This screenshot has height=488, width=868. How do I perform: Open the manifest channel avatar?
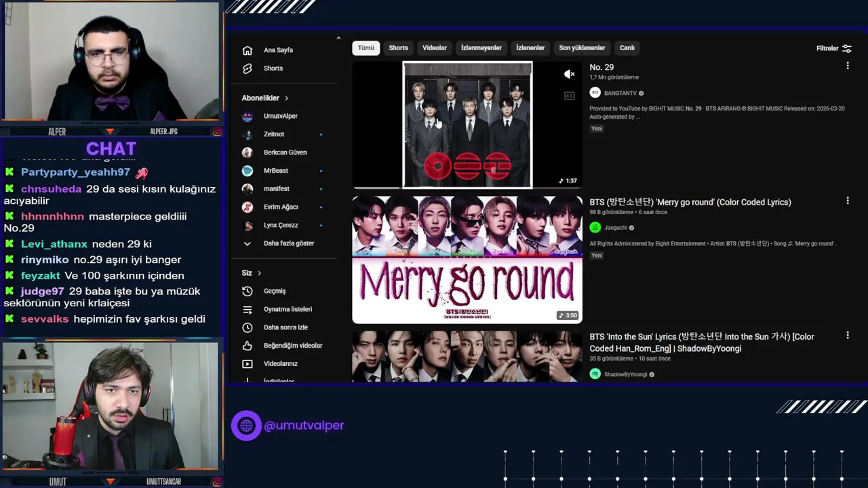pos(248,189)
